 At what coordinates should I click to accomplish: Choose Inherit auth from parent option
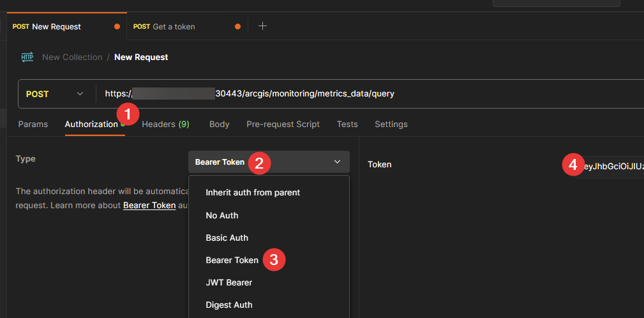253,192
